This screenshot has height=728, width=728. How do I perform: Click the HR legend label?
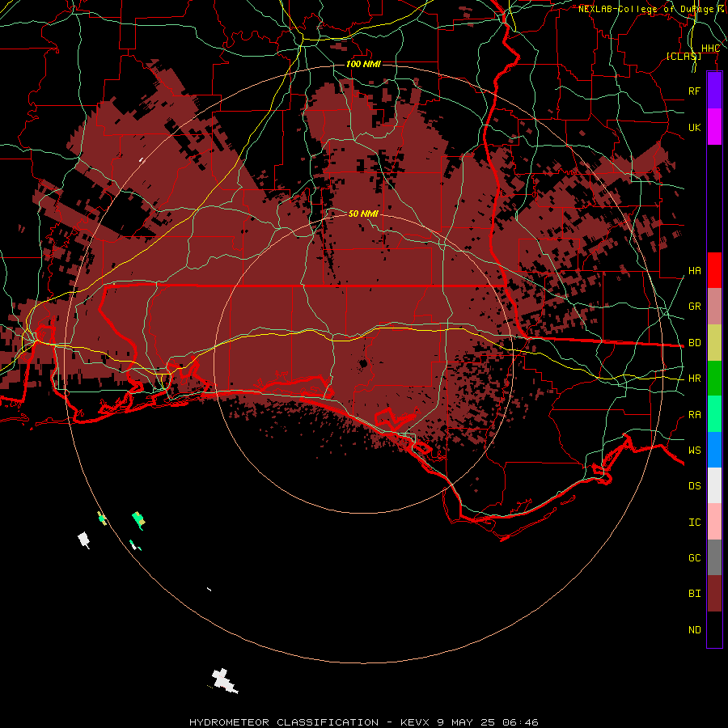[695, 379]
